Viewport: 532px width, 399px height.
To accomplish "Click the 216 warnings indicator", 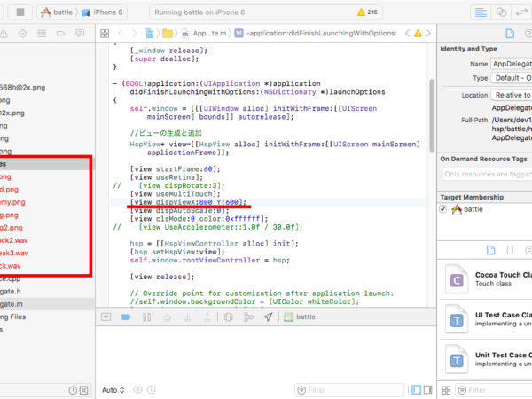I will click(x=368, y=12).
